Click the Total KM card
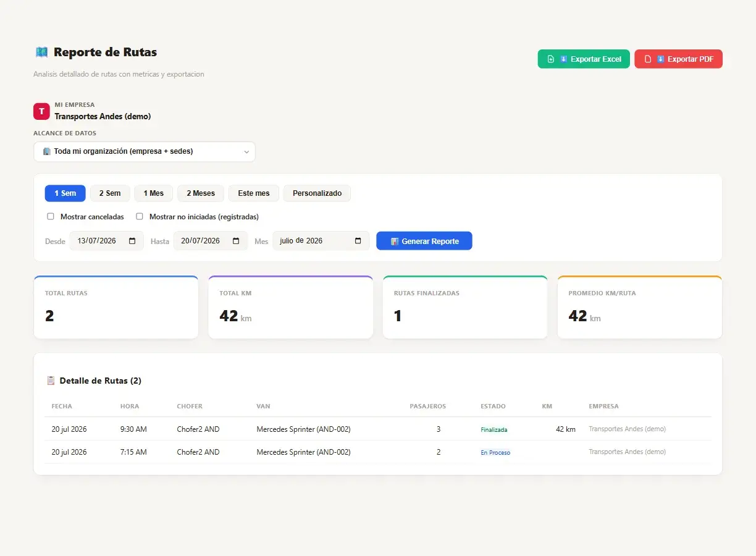Viewport: 756px width, 556px height. tap(291, 307)
